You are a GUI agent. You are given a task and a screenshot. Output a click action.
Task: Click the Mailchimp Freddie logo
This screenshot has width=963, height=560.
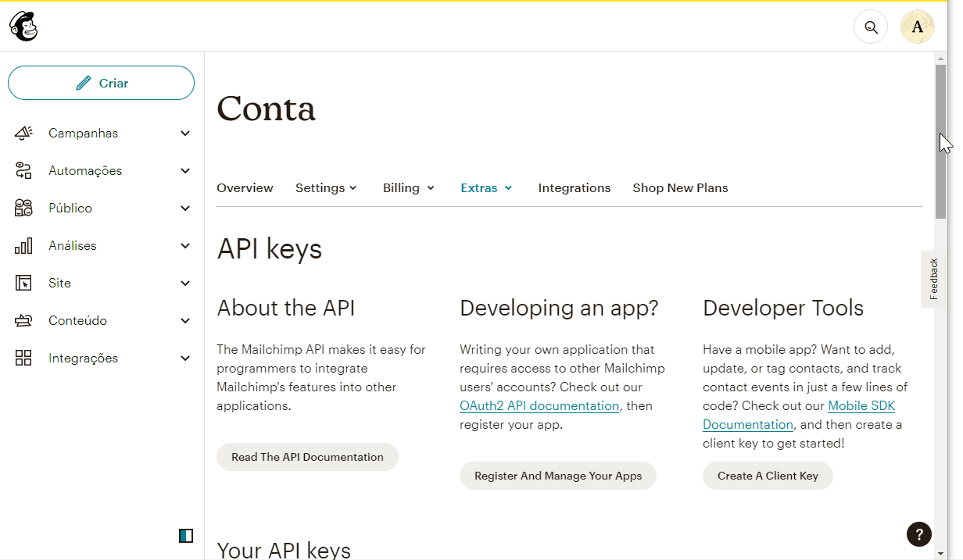coord(23,27)
